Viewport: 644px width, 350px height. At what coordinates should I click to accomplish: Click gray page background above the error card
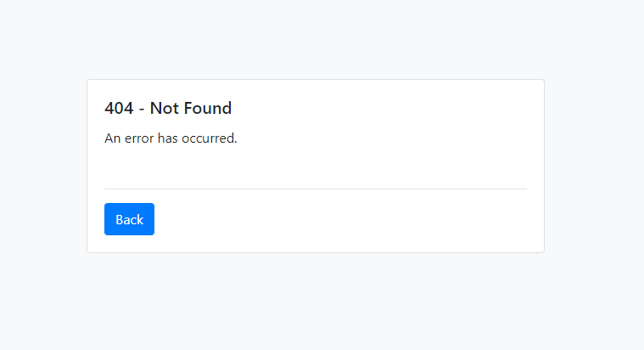[x=315, y=38]
